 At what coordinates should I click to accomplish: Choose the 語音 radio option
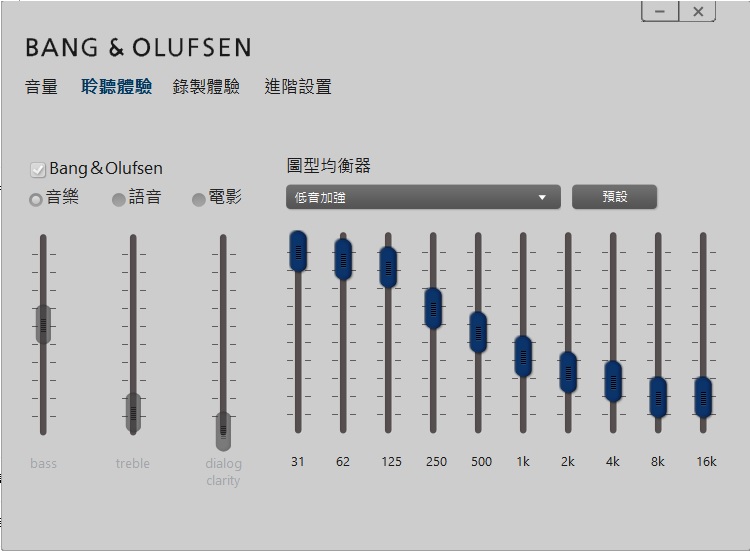(119, 199)
